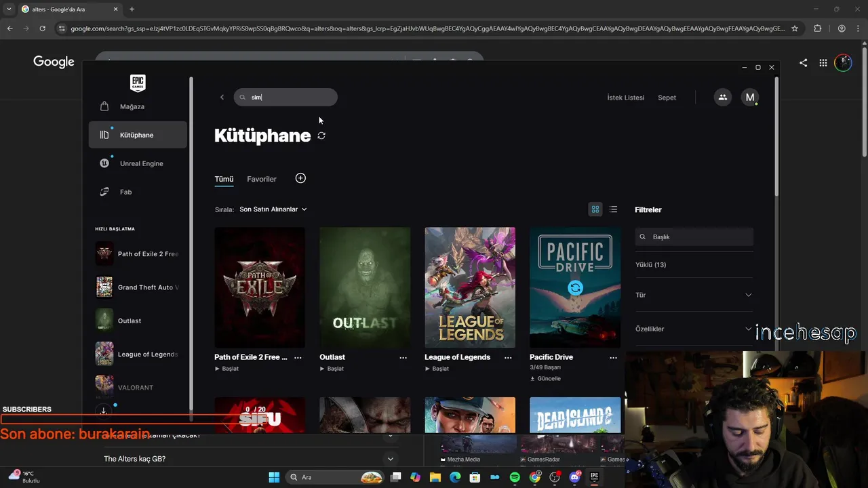
Task: Expand the Tür filter section
Action: pos(694,295)
